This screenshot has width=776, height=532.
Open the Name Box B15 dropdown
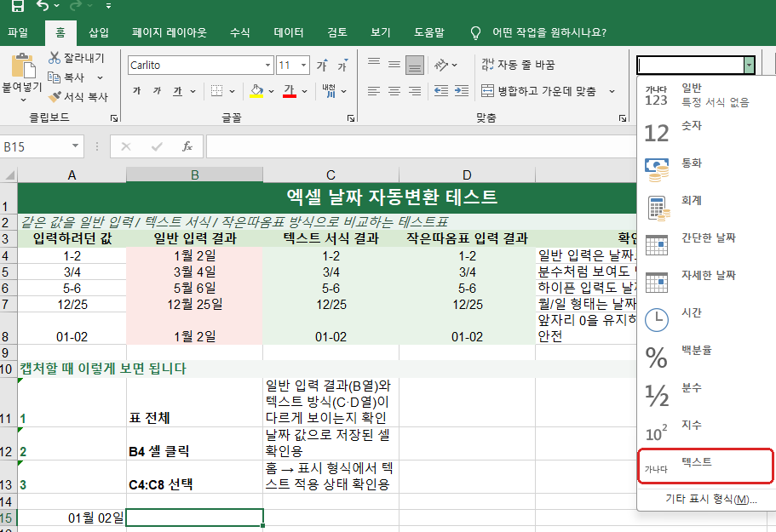coord(75,146)
